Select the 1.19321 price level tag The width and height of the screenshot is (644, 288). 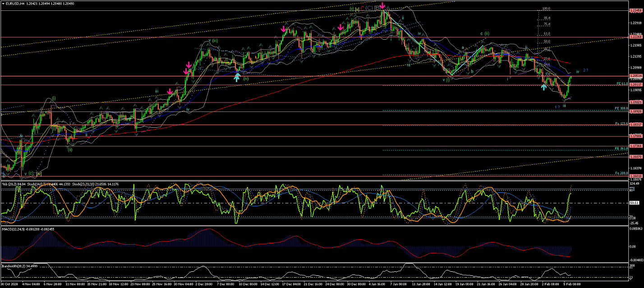click(x=635, y=102)
